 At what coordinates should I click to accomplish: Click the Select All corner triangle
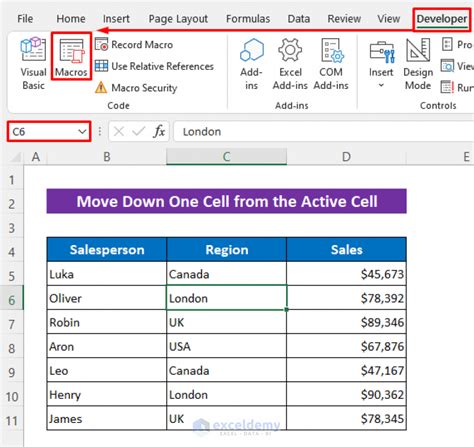pos(15,157)
